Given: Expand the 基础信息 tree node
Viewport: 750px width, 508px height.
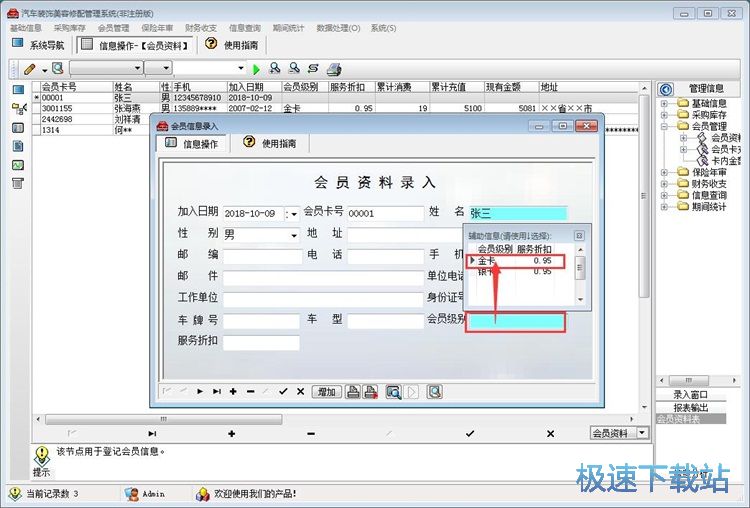Looking at the screenshot, I should point(664,103).
